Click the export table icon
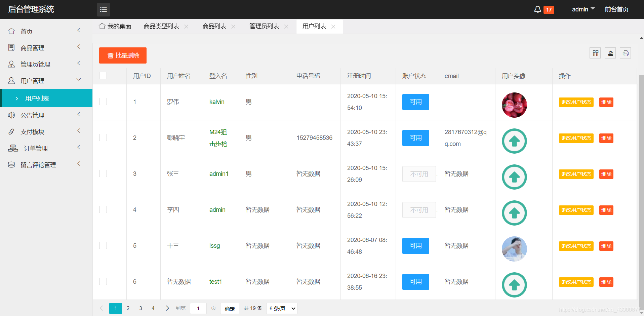This screenshot has height=316, width=644. [610, 53]
